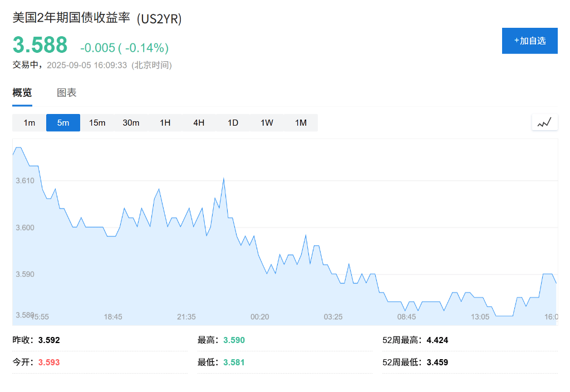
Task: Click the current price 3.588
Action: point(39,46)
